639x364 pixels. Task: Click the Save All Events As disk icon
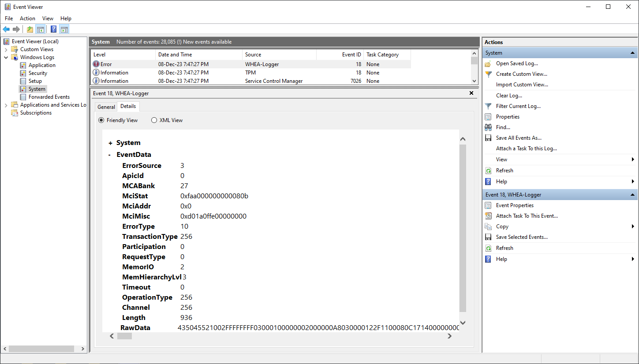tap(488, 138)
